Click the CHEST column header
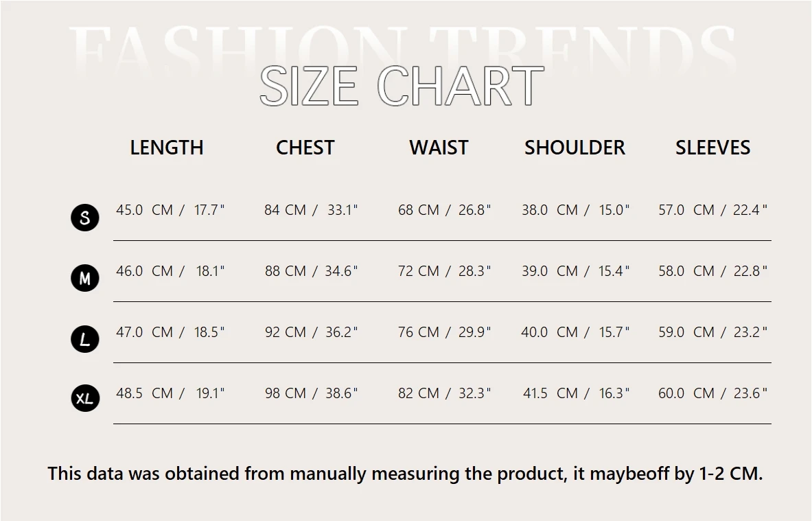The height and width of the screenshot is (521, 812). click(305, 148)
